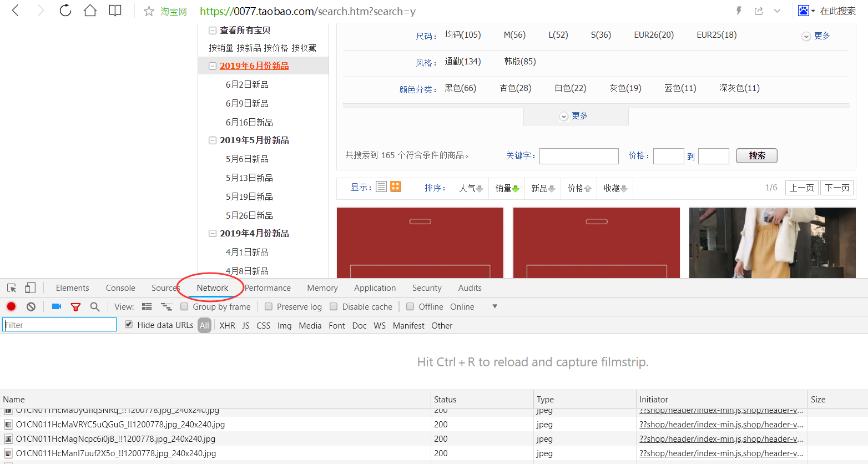The image size is (868, 464).
Task: Toggle the capture screenshots camera icon
Action: (57, 306)
